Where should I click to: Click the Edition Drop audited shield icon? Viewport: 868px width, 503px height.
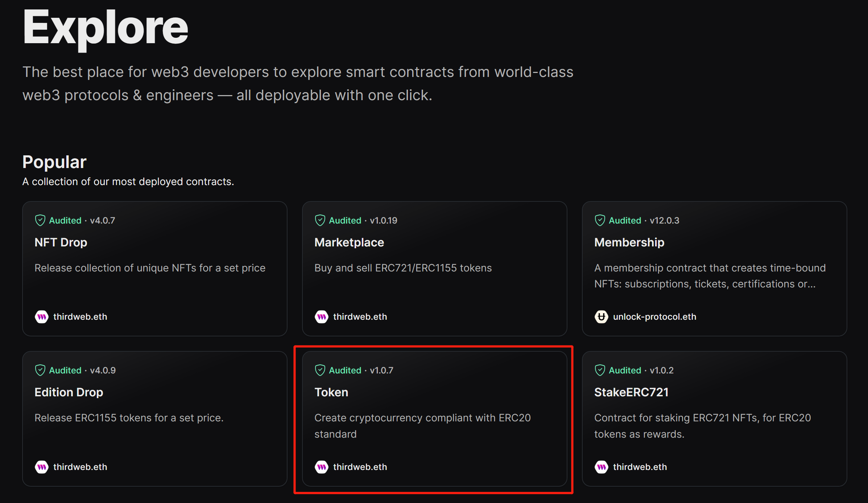pos(40,370)
